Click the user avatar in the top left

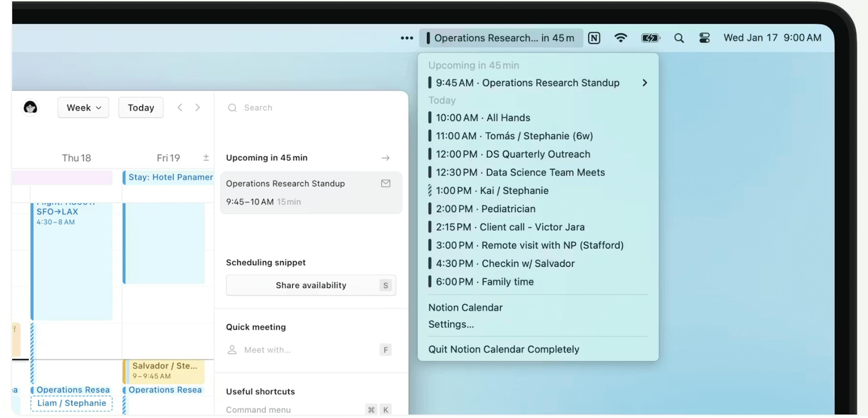(30, 107)
